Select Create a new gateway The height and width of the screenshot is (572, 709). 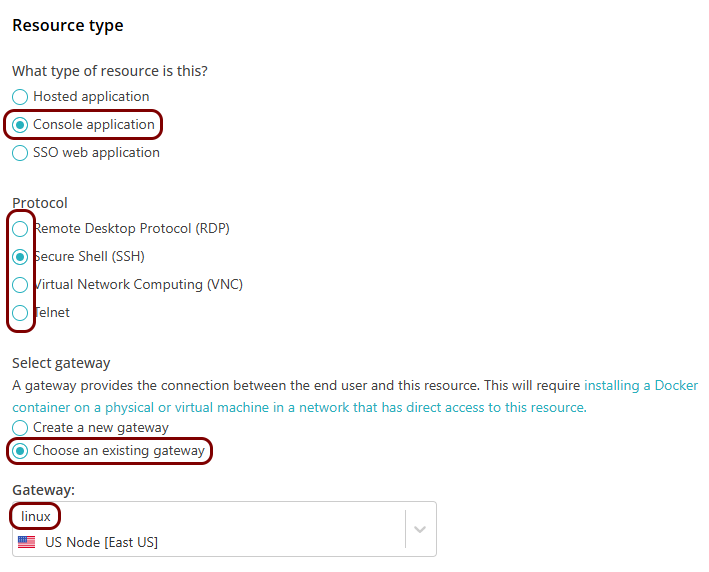[x=20, y=428]
